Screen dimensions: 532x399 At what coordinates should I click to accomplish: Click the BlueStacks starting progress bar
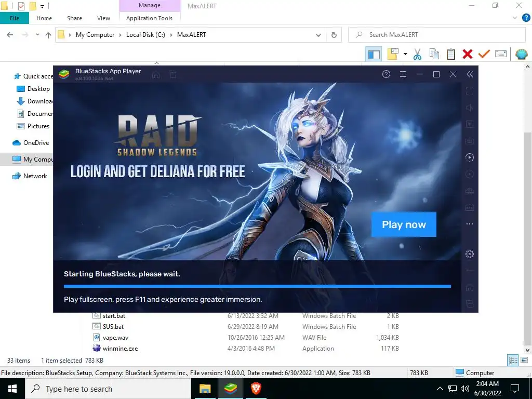coord(257,286)
